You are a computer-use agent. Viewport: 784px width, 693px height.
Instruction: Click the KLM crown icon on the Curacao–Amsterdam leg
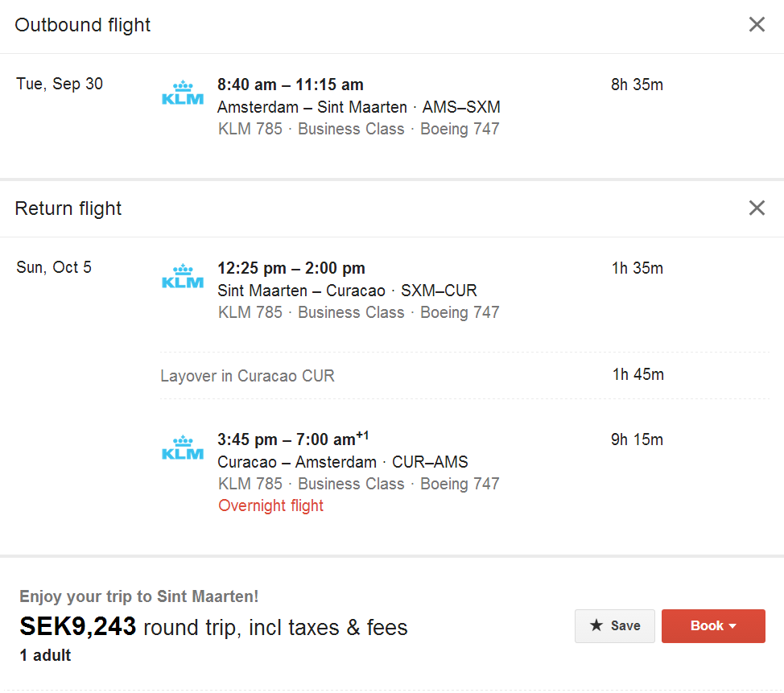click(x=182, y=448)
